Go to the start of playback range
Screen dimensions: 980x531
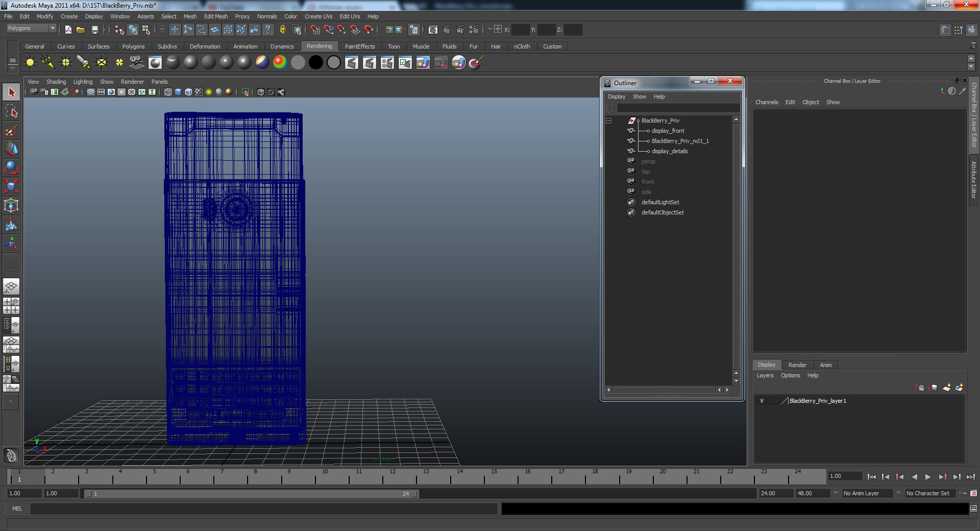(x=872, y=477)
